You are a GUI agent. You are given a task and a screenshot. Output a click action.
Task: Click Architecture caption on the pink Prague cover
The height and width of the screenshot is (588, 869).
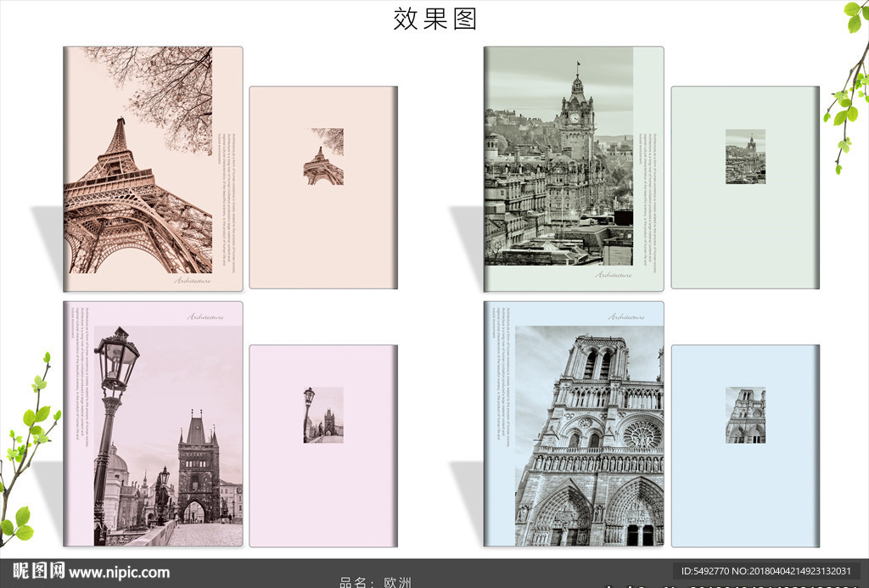(205, 316)
